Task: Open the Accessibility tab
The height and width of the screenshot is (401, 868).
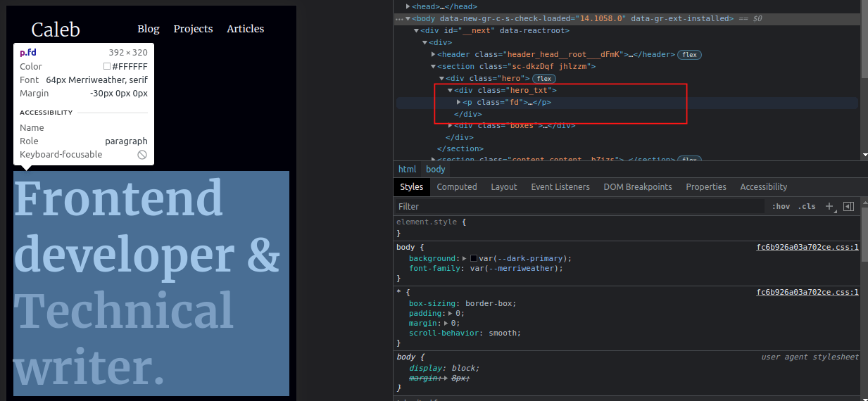Action: (763, 187)
